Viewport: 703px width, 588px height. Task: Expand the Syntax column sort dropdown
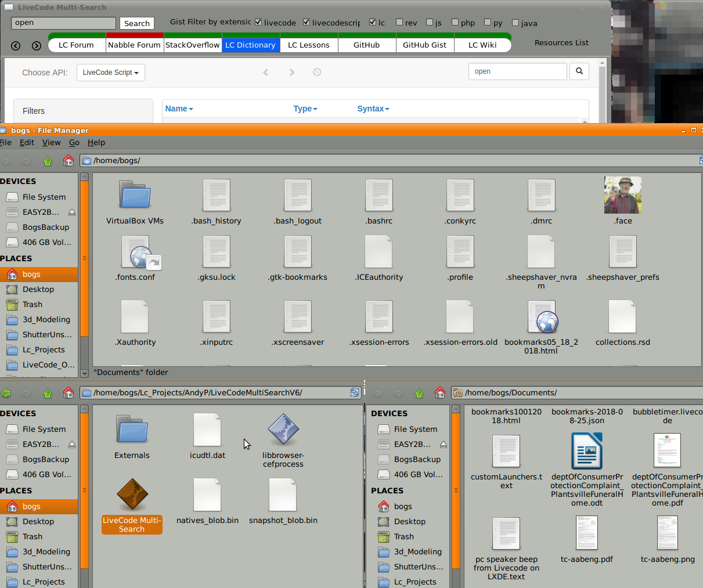(373, 109)
